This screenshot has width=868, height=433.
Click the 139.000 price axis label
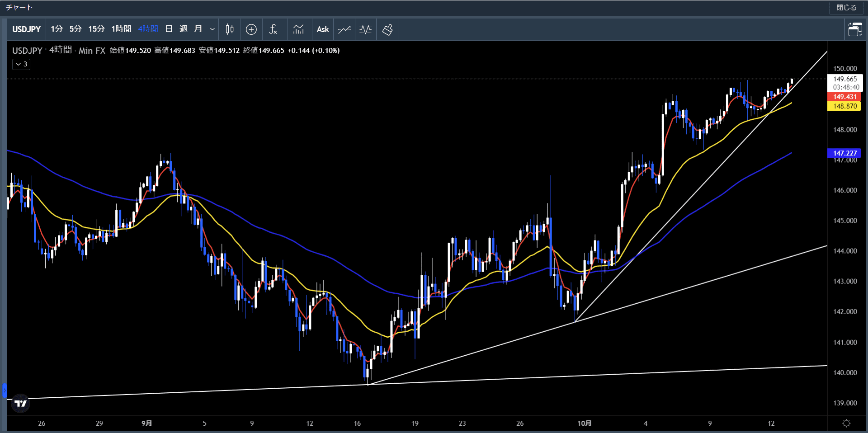(845, 403)
